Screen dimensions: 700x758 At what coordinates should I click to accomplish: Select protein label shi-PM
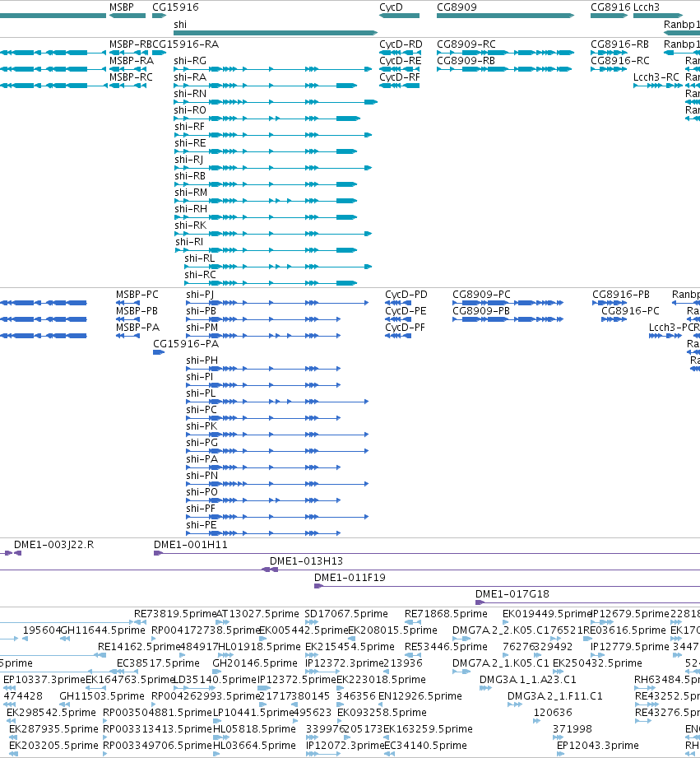(202, 328)
